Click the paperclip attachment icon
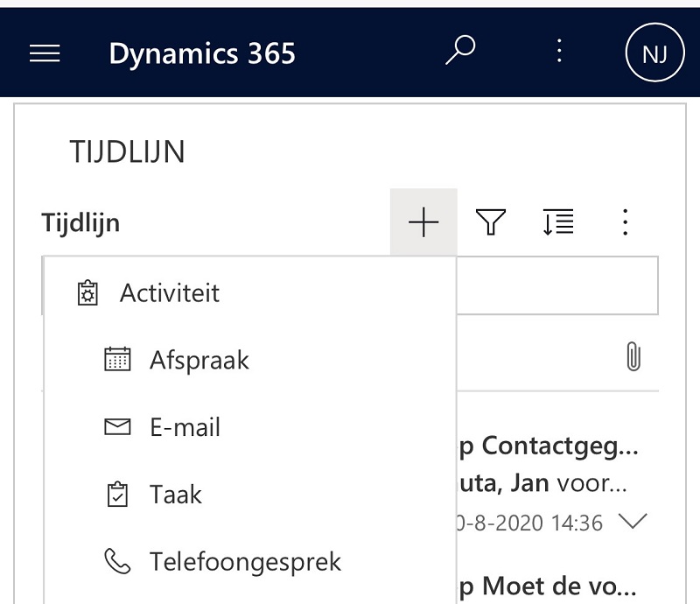 coord(633,356)
